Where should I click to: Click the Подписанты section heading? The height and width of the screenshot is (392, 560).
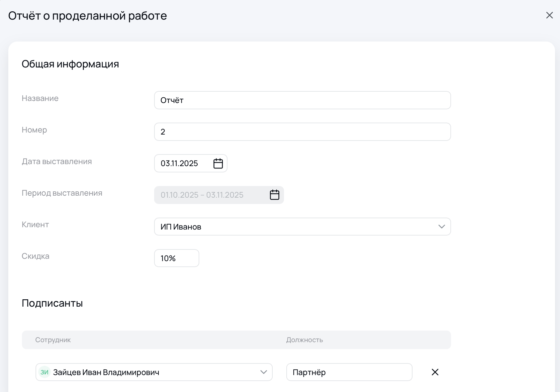click(x=52, y=303)
